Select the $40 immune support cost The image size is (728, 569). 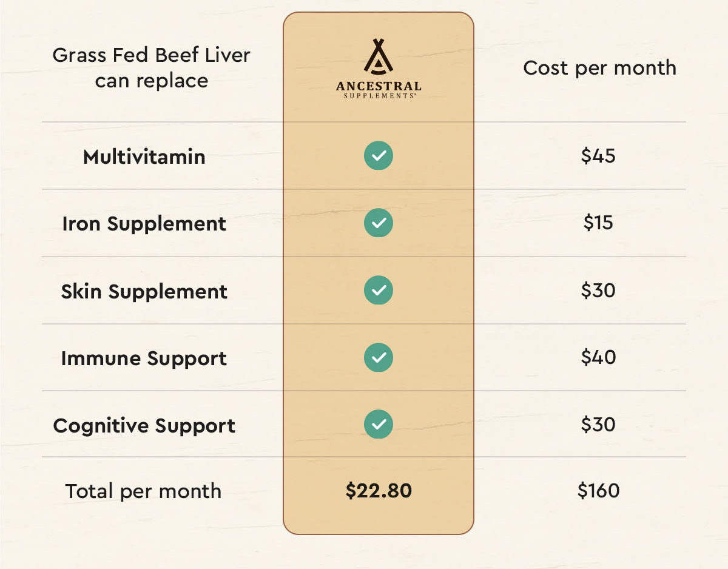598,357
